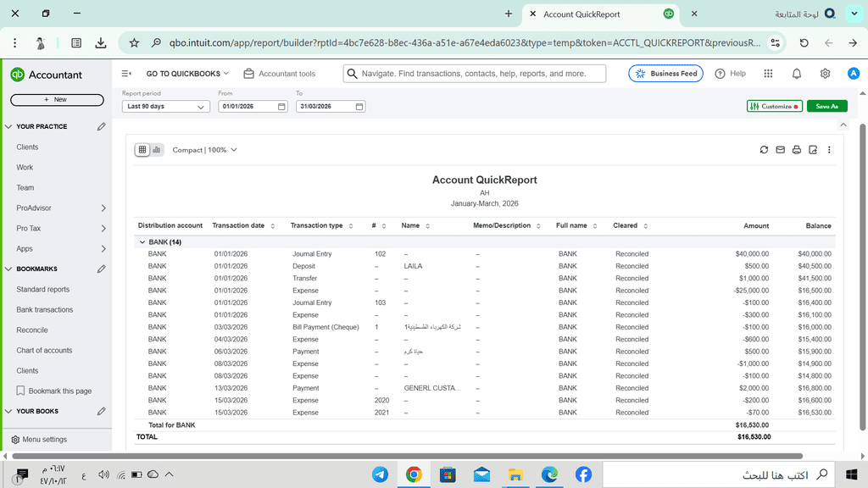Switch to table view toggle

(x=142, y=150)
